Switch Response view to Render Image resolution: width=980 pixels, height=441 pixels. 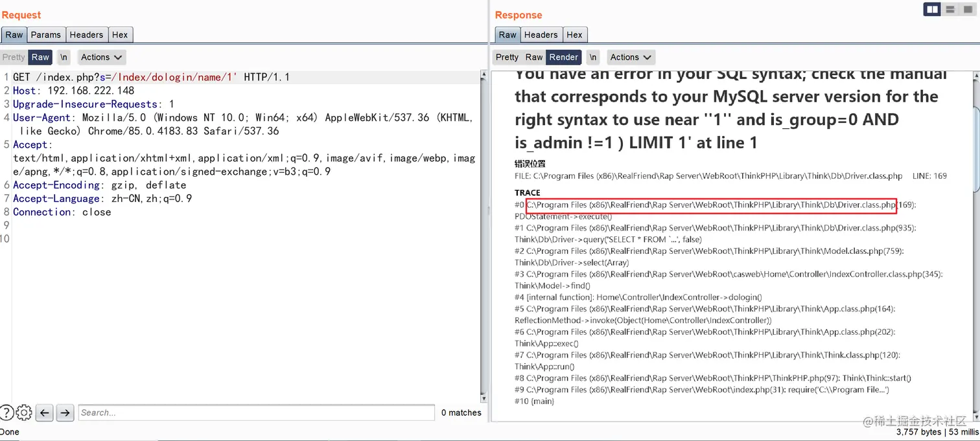point(563,57)
